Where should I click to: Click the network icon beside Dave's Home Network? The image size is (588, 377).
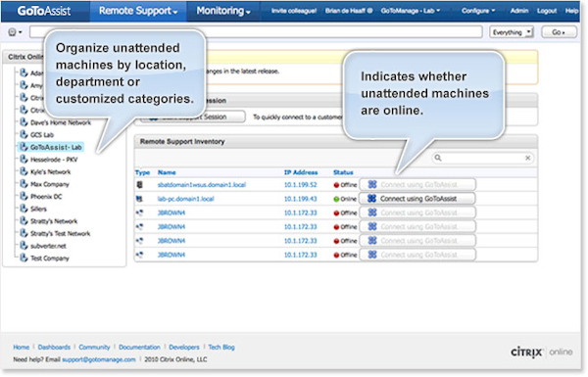pos(24,122)
